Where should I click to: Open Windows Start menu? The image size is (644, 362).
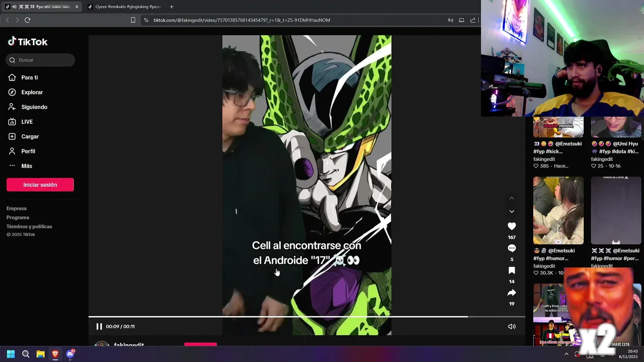click(11, 354)
